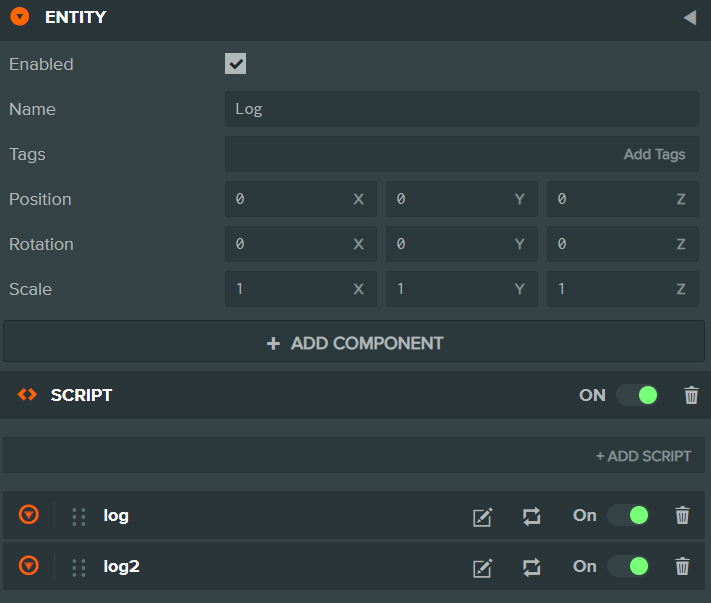This screenshot has width=711, height=603.
Task: Turn off the log2 script toggle
Action: [628, 567]
